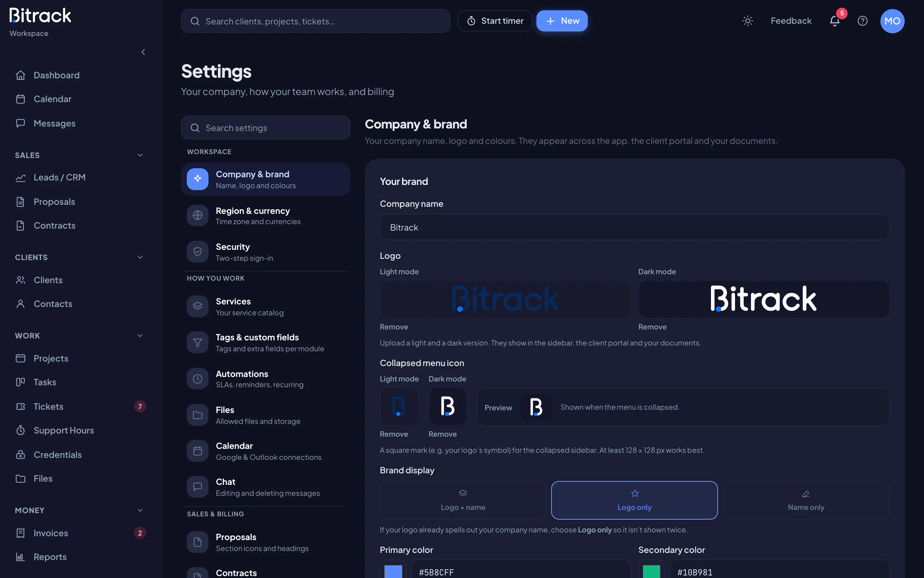This screenshot has width=924, height=578.
Task: Open the Feedback link
Action: coord(791,21)
